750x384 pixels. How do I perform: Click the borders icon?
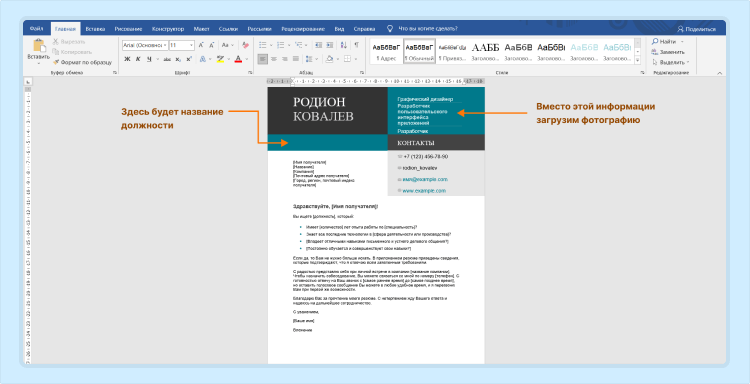pyautogui.click(x=347, y=59)
